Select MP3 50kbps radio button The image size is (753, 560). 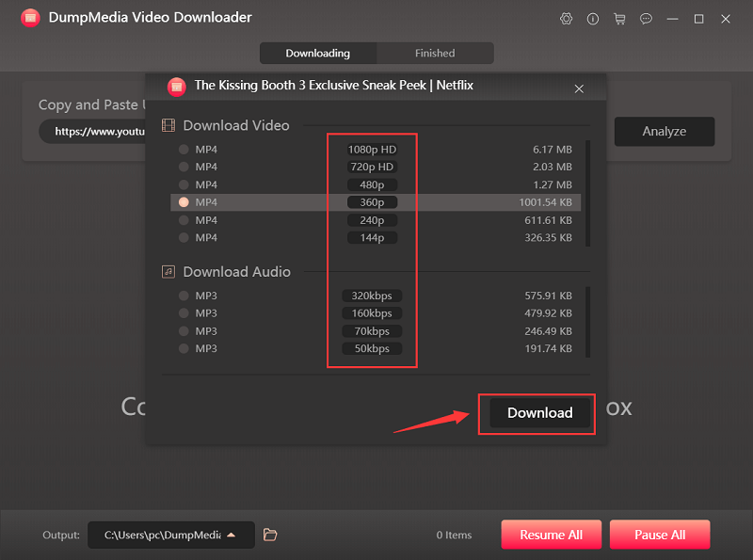point(184,348)
